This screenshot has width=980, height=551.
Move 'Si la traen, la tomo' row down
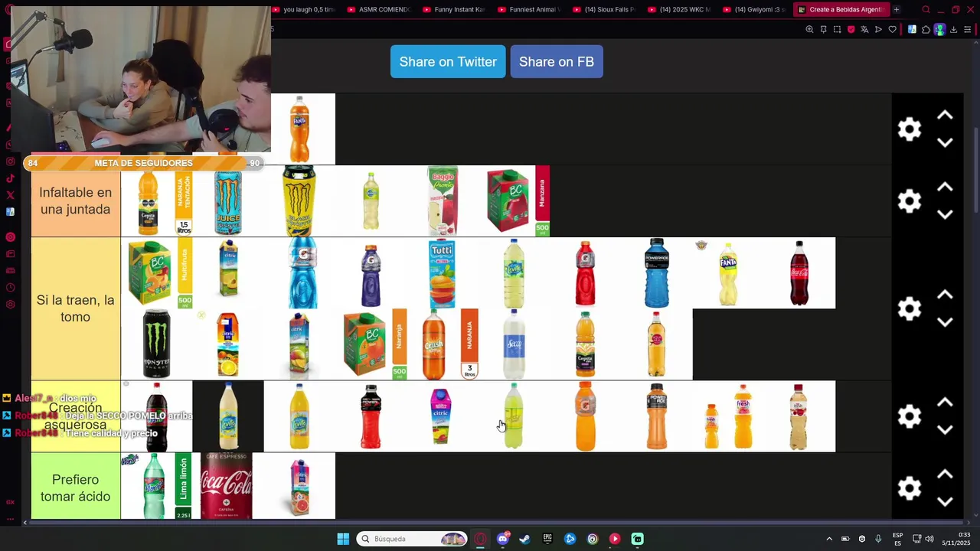coord(945,322)
